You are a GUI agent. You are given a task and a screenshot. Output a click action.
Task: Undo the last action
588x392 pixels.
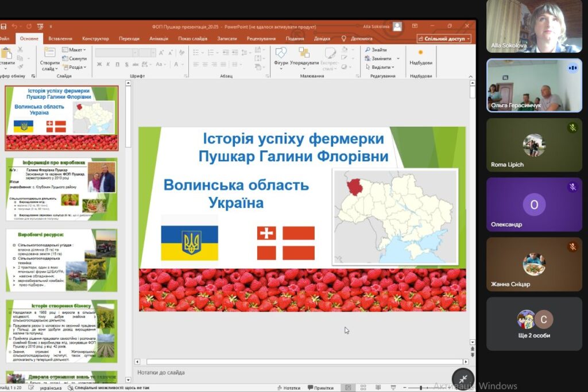point(14,26)
